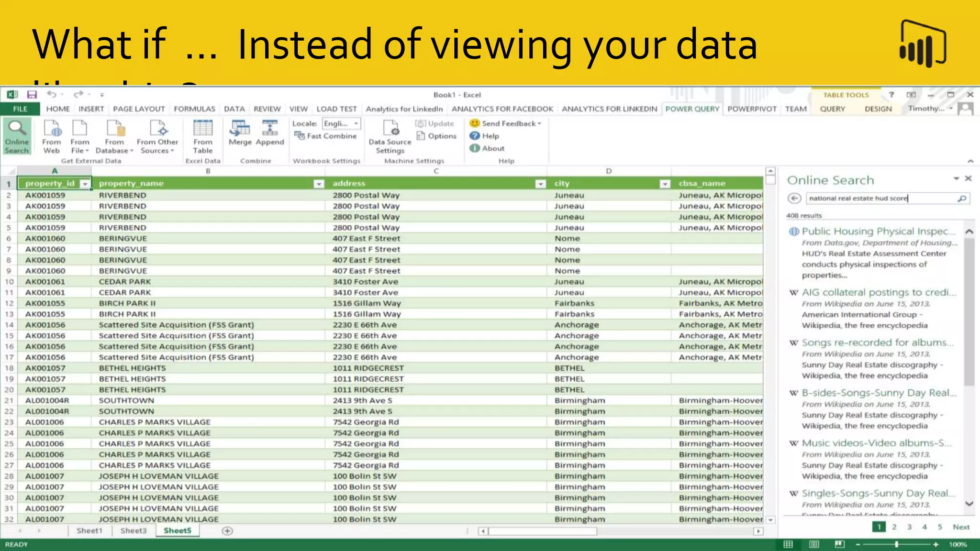This screenshot has width=980, height=551.
Task: Click the Update button
Action: [434, 123]
